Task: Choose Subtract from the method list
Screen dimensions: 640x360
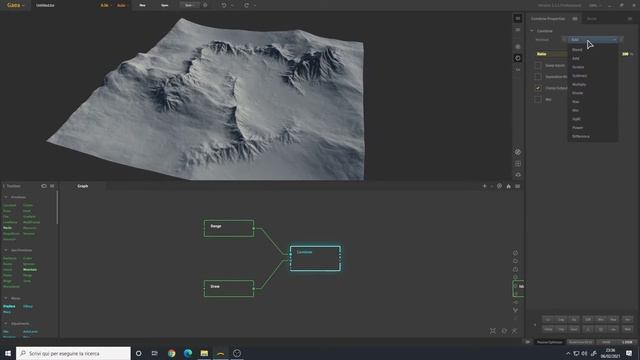Action: pyautogui.click(x=580, y=76)
